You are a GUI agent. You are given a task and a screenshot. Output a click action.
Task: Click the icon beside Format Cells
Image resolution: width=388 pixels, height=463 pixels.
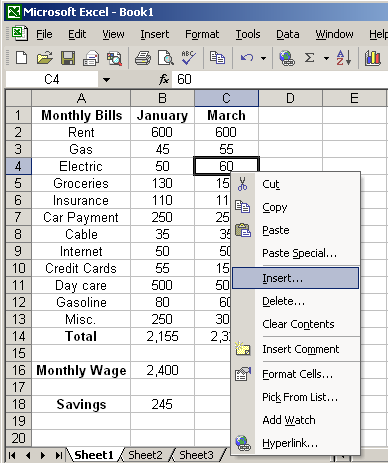click(x=243, y=374)
